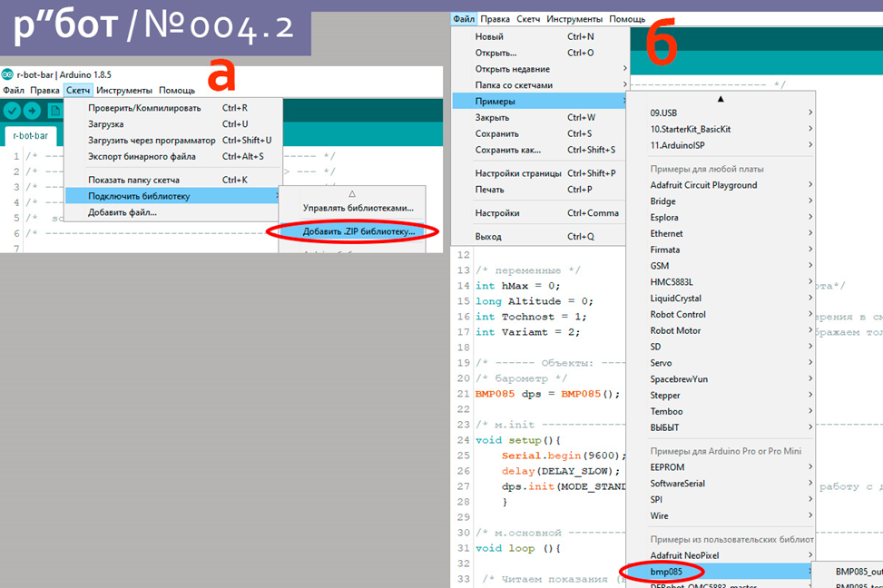Open Помощь menu in right window
Viewport: 883px width, 588px height.
coord(627,18)
